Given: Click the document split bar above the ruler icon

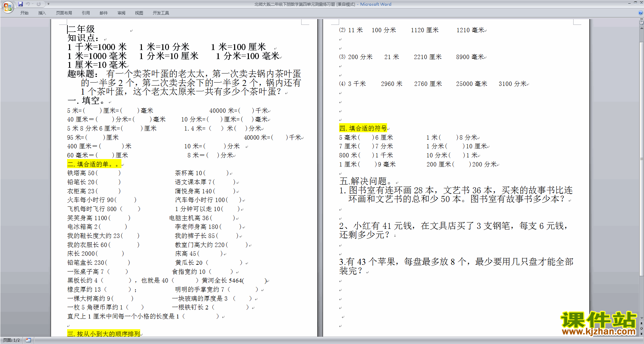Looking at the screenshot, I should (642, 19).
